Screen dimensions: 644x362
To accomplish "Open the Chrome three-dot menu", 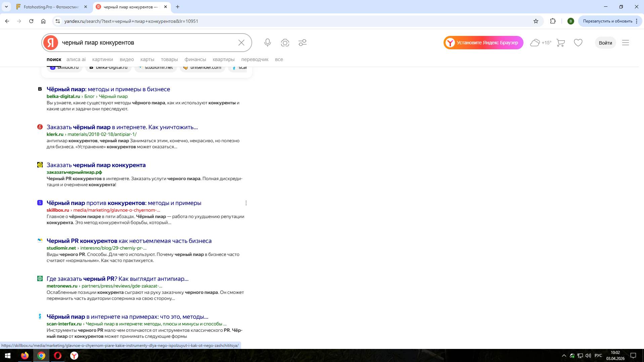I will pyautogui.click(x=637, y=21).
